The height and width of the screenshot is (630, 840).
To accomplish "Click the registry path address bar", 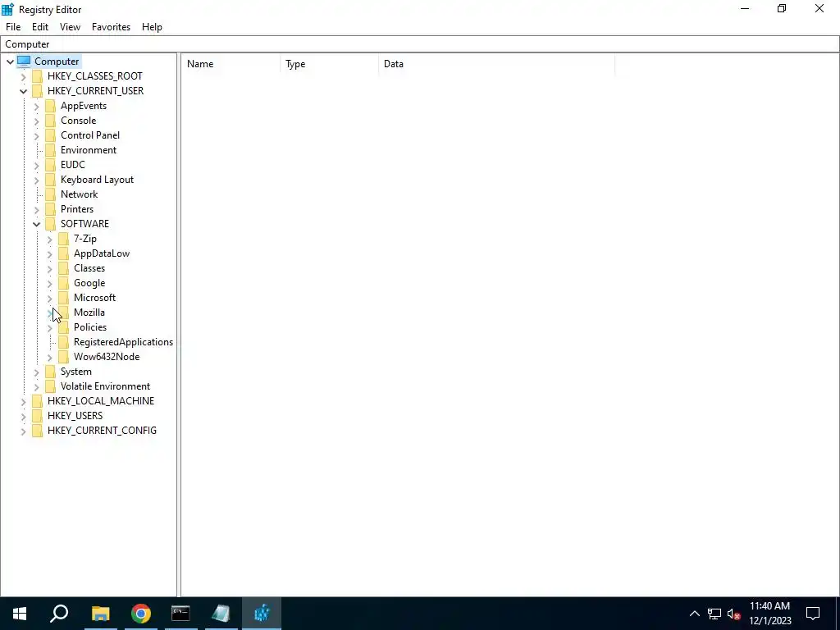I will click(x=420, y=44).
